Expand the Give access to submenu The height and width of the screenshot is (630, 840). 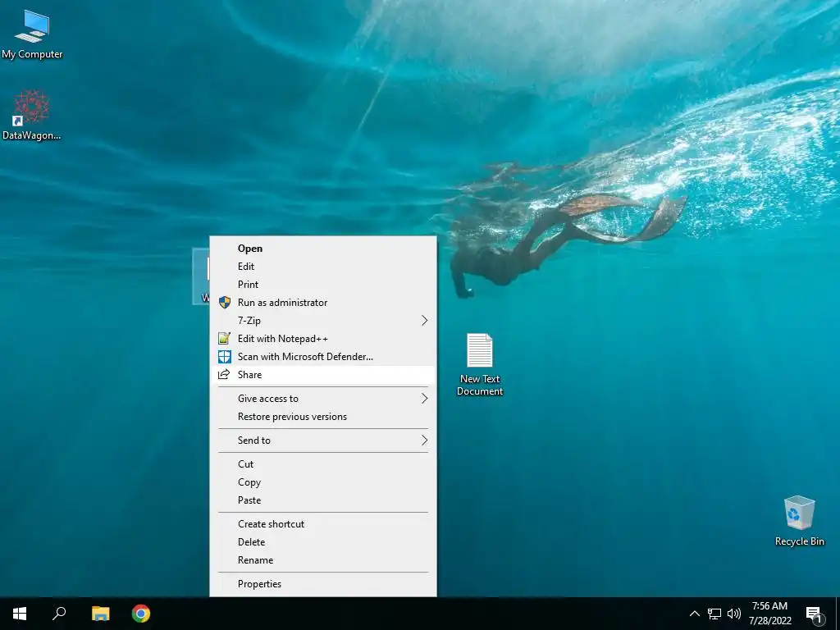coord(323,399)
